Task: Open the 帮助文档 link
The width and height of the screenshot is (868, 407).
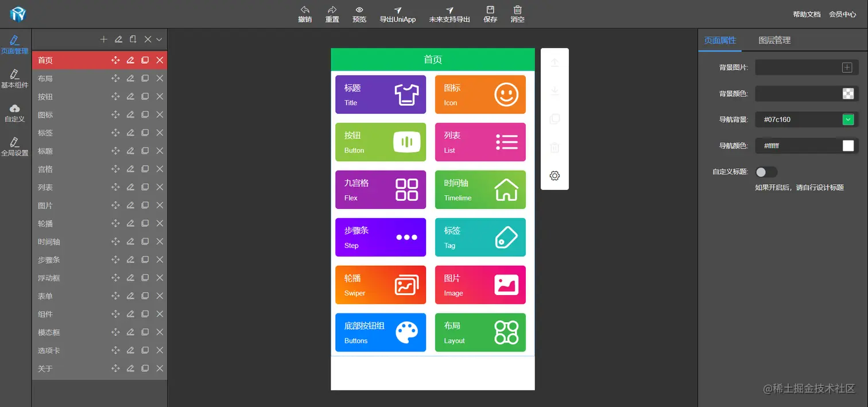Action: pyautogui.click(x=807, y=14)
